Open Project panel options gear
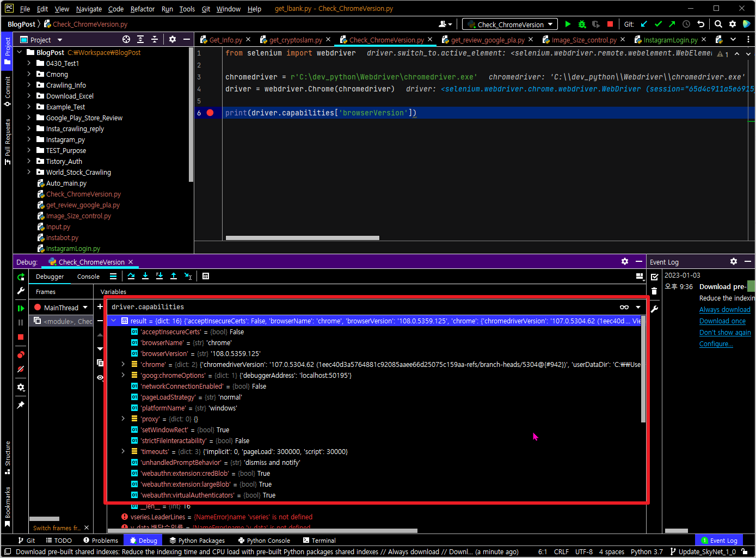Image resolution: width=756 pixels, height=558 pixels. click(173, 39)
